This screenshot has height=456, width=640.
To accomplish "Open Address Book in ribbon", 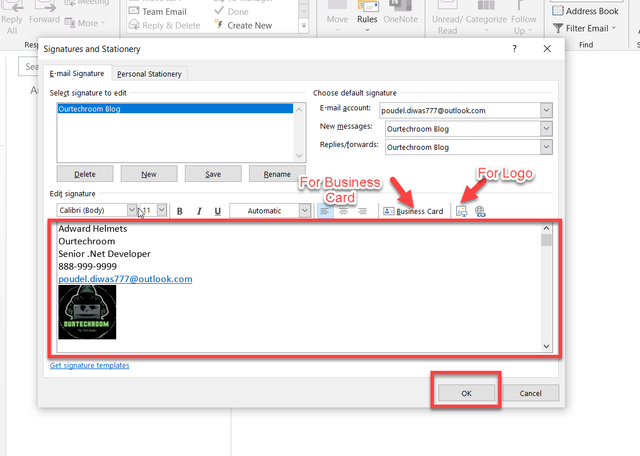I will [585, 11].
